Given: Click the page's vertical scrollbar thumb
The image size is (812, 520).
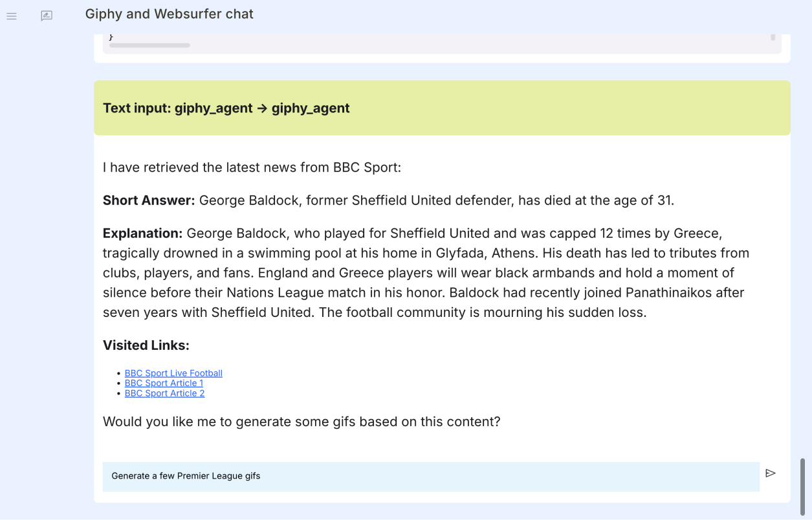Looking at the screenshot, I should (803, 485).
